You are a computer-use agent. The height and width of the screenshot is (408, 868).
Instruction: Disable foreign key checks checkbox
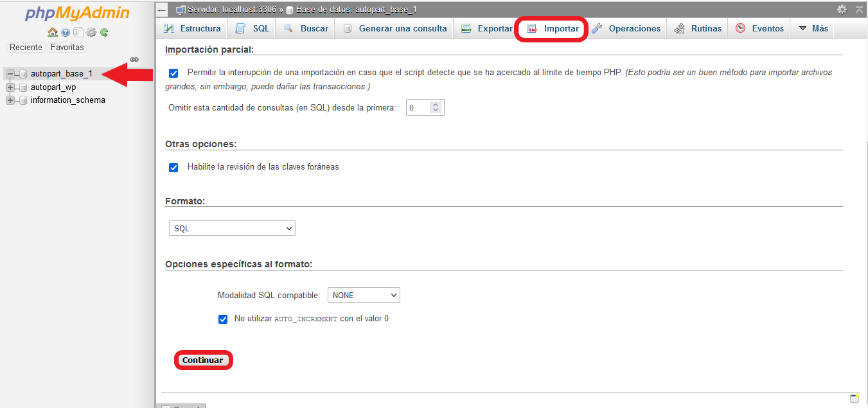pyautogui.click(x=173, y=167)
